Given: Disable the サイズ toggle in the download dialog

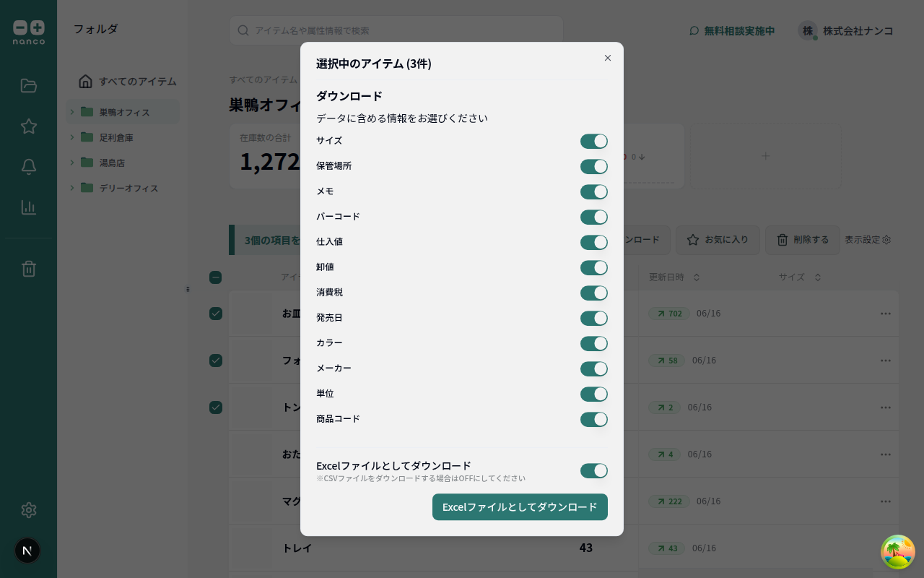Looking at the screenshot, I should point(593,141).
